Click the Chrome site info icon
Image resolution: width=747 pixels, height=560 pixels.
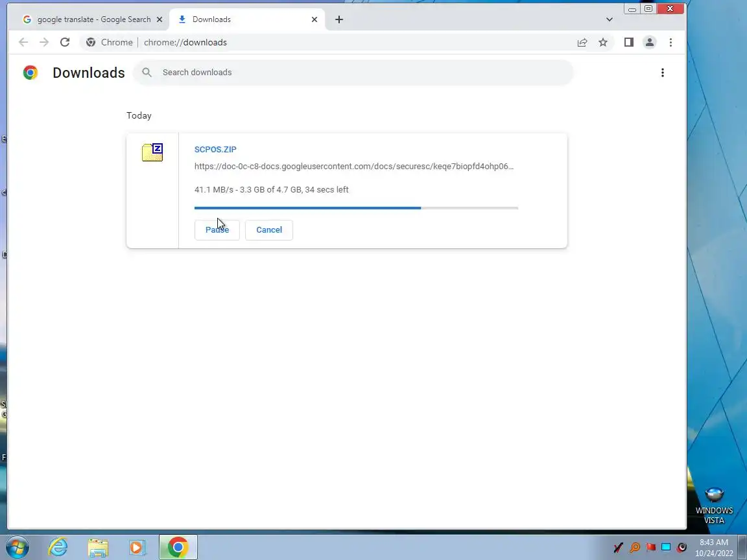91,42
